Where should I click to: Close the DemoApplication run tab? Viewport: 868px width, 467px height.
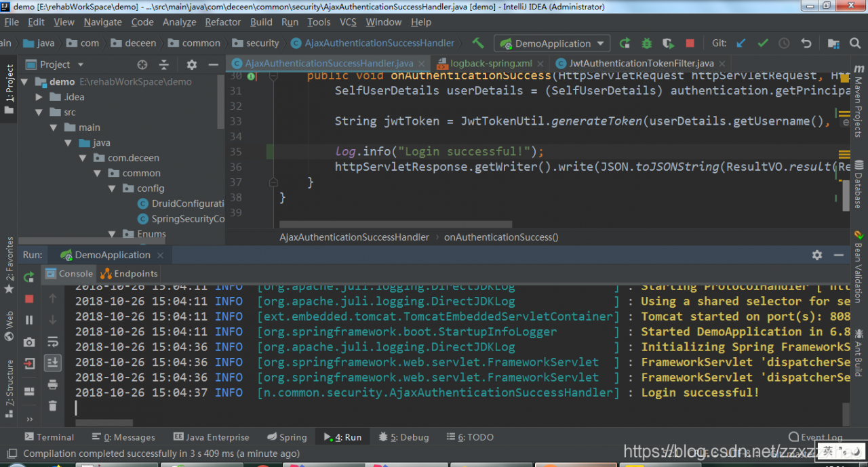pos(161,256)
